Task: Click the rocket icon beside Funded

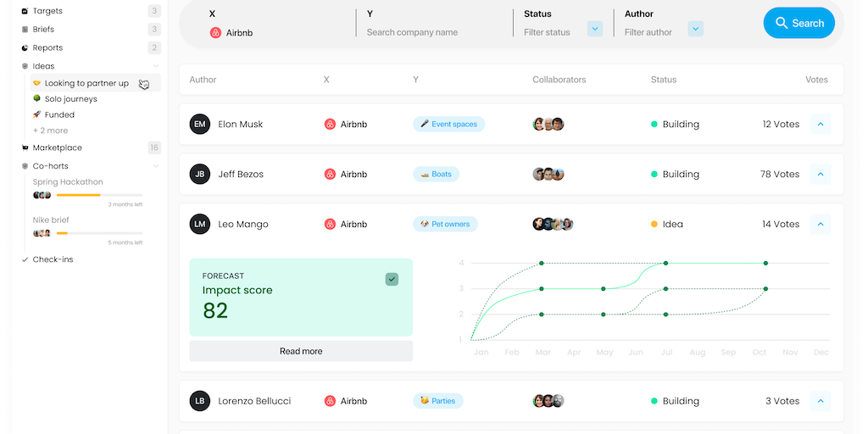Action: click(36, 114)
